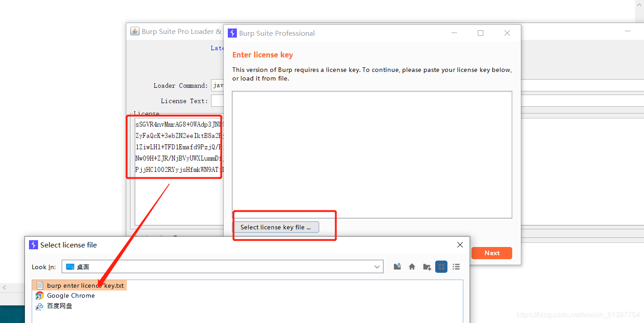Viewport: 644px width, 323px height.
Task: Create a new folder icon
Action: coord(427,267)
